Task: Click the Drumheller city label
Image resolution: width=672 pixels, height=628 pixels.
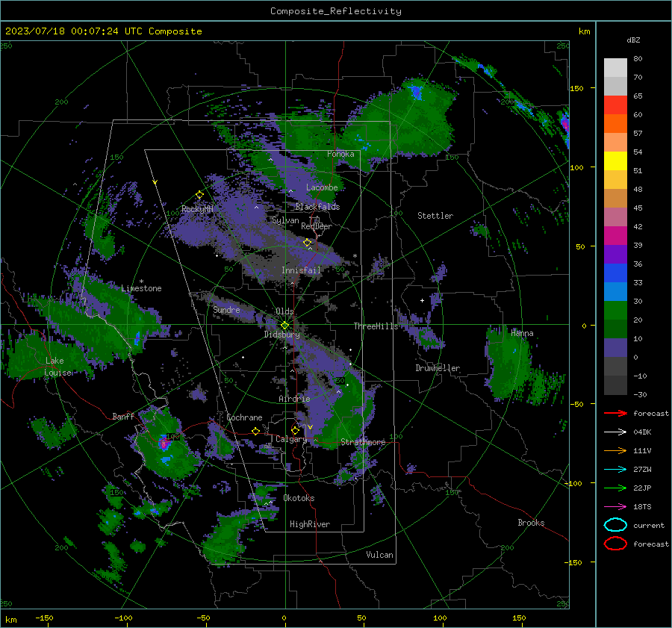Action: (438, 368)
